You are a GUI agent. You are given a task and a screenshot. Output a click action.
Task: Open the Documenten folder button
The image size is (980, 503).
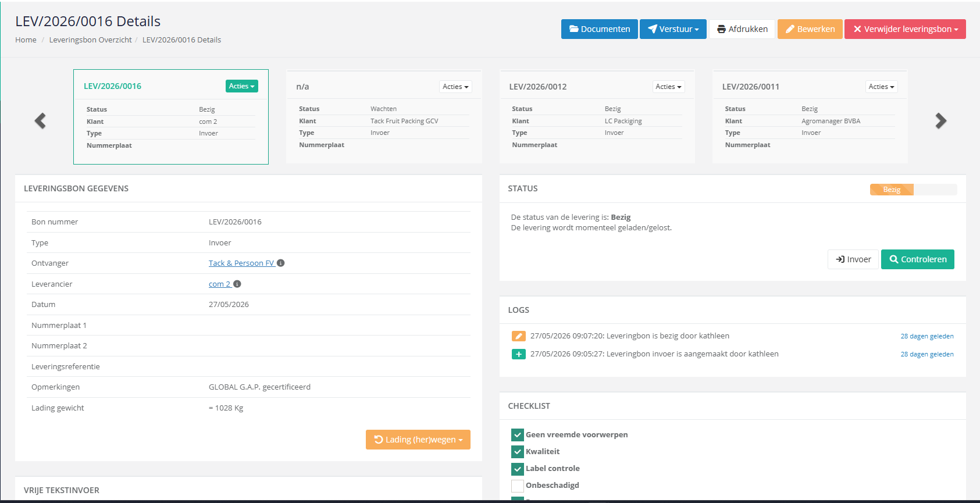[x=600, y=29]
